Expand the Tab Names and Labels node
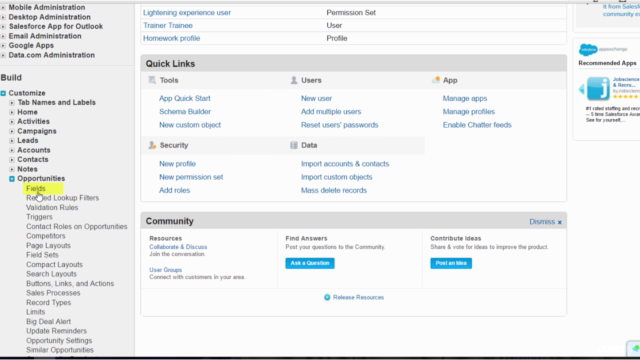The width and height of the screenshot is (640, 360). pos(12,103)
